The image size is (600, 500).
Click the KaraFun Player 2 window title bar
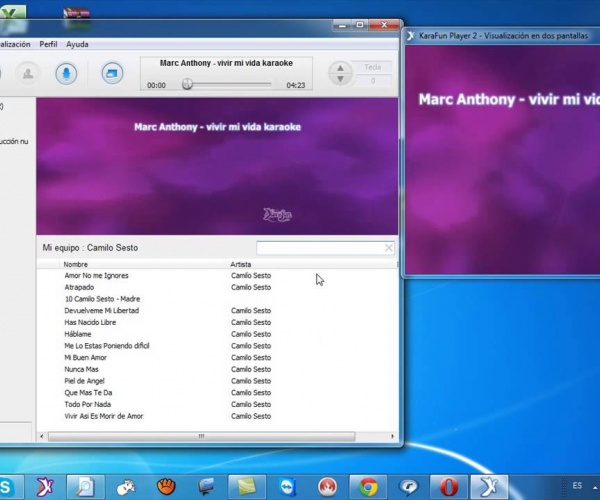tap(503, 36)
